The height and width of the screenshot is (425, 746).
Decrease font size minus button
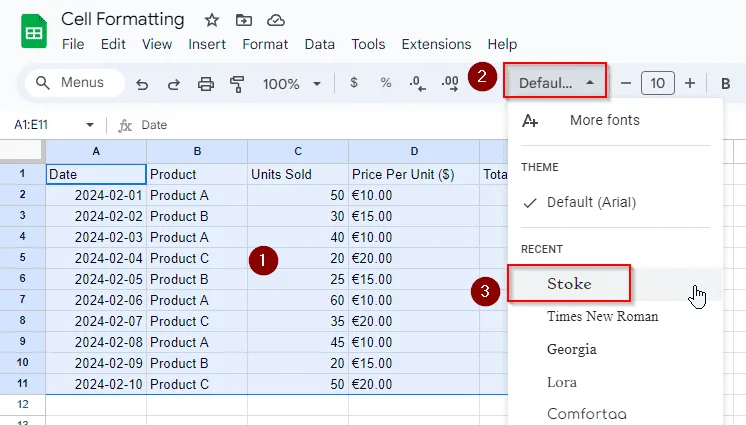(626, 83)
